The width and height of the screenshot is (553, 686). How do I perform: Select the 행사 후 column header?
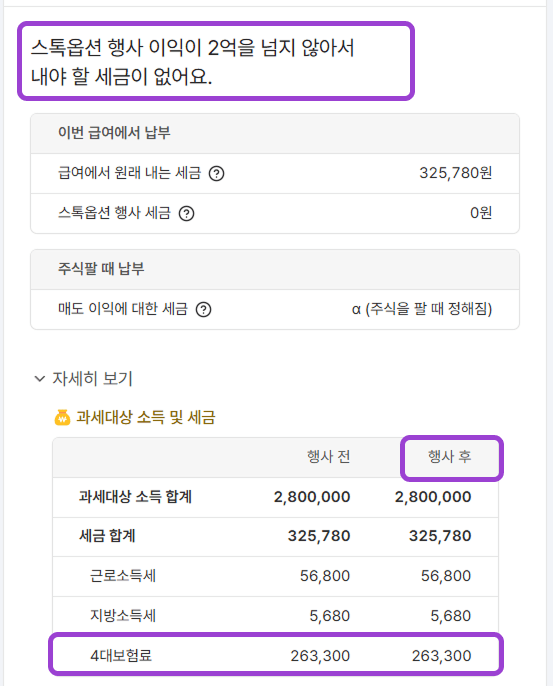pos(450,457)
